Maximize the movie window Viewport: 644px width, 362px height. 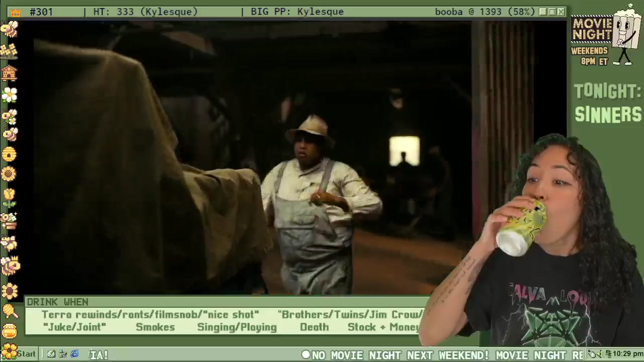[552, 12]
